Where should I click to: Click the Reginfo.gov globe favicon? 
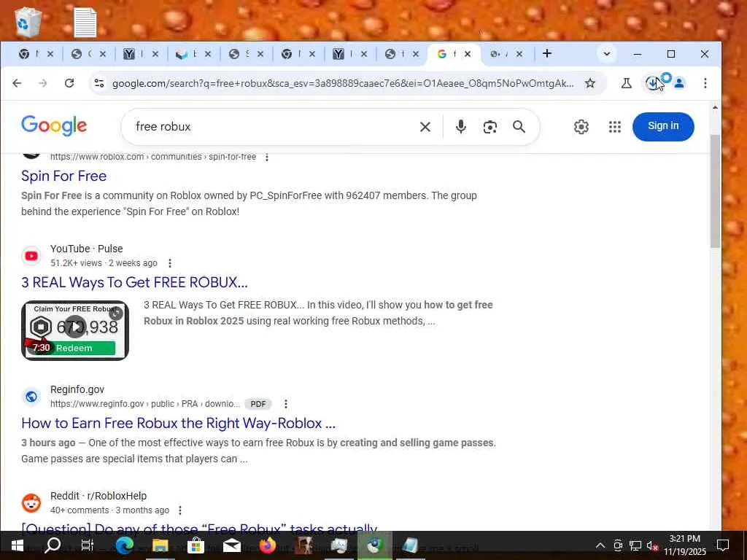tap(31, 396)
